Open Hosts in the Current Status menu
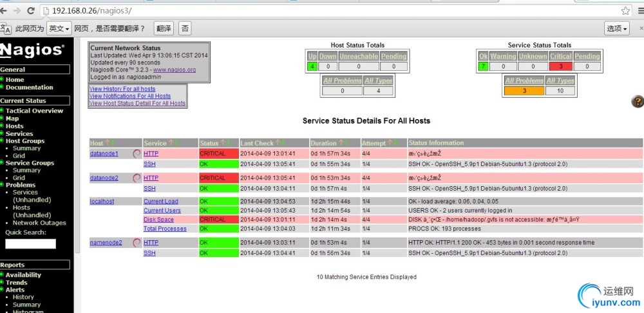 tap(14, 126)
